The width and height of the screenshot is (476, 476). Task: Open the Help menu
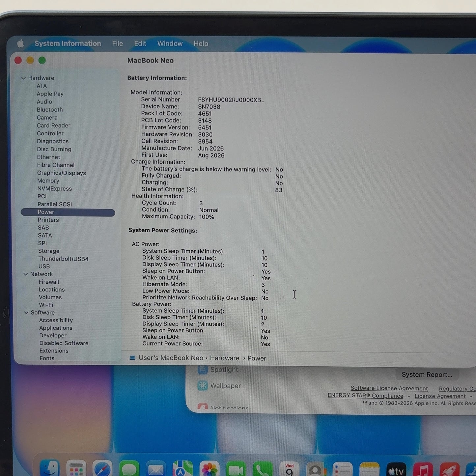click(201, 43)
